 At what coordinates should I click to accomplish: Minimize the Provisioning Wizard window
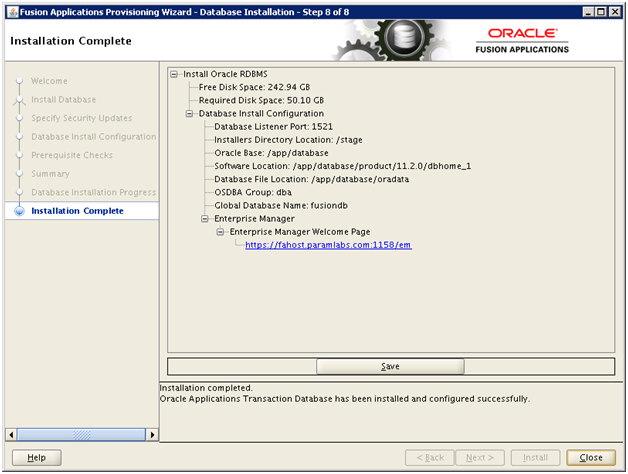click(588, 12)
